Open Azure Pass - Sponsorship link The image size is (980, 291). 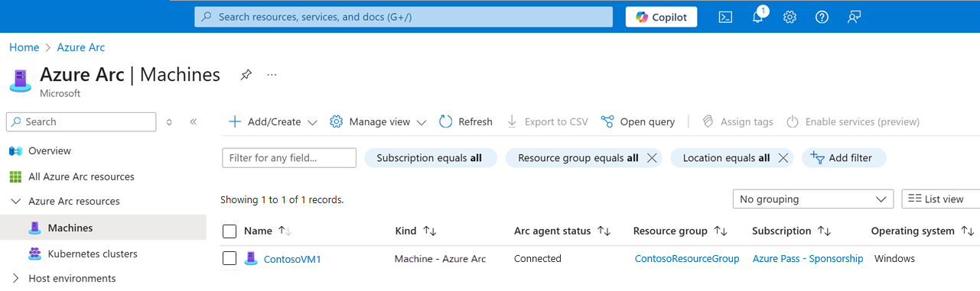tap(808, 259)
